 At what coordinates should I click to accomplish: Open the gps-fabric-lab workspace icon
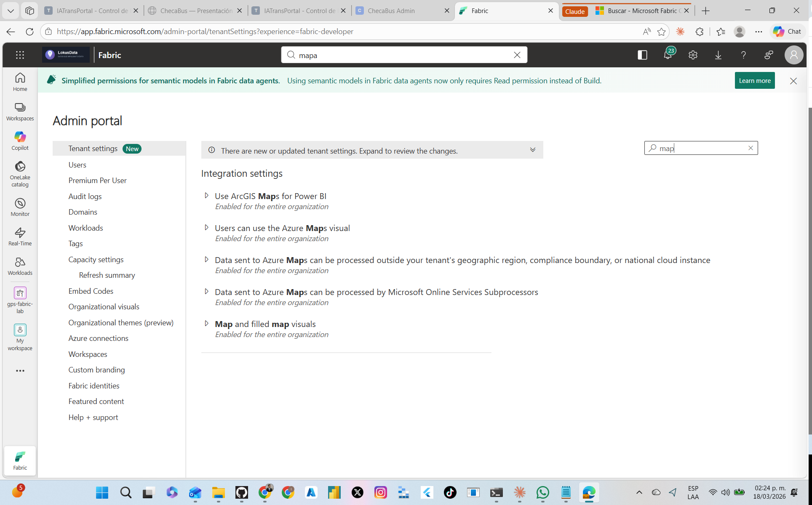(20, 300)
